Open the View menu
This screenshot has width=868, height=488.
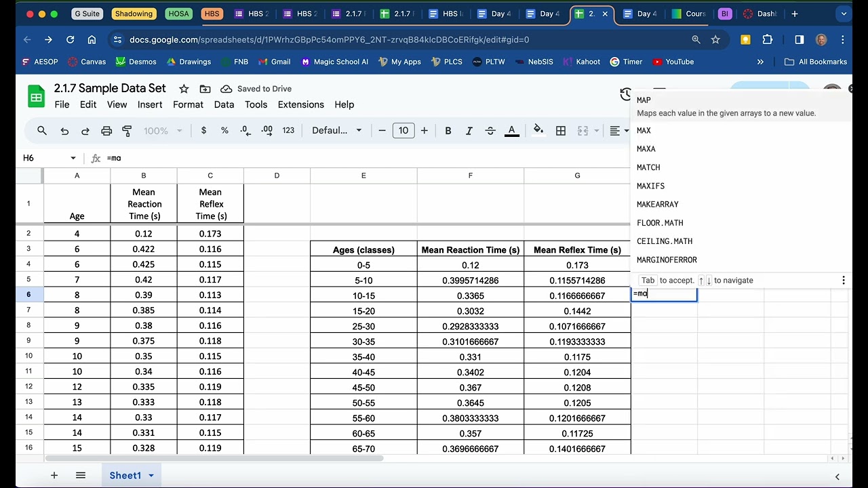coord(117,104)
